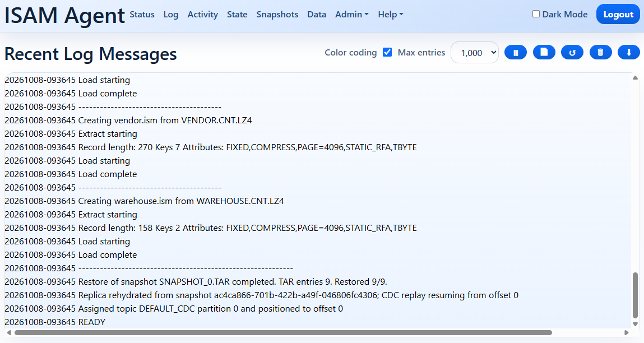
Task: Click the log scroll-up arrow
Action: 636,78
